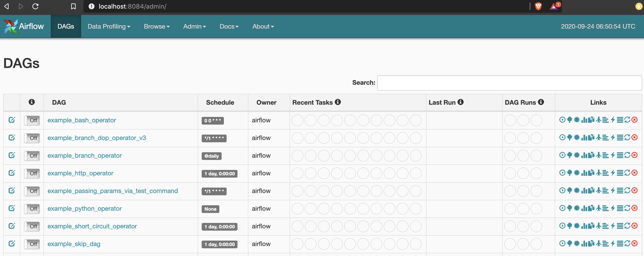644x256 pixels.
Task: Enable the example_http_operator DAG switch
Action: pyautogui.click(x=32, y=173)
